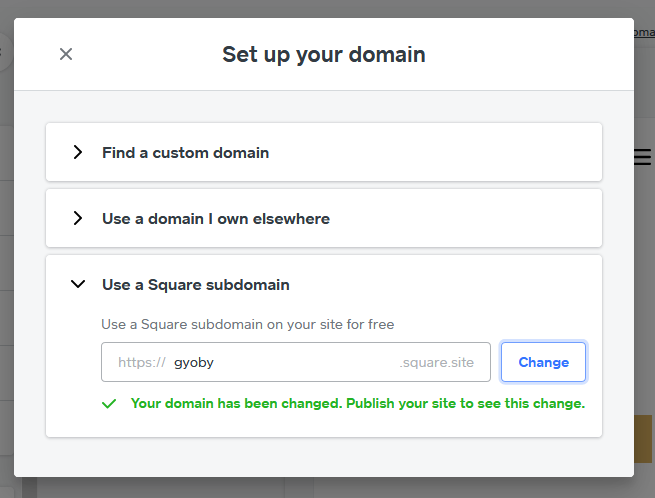This screenshot has width=655, height=498.
Task: Click the Set up your domain title
Action: pyautogui.click(x=324, y=54)
